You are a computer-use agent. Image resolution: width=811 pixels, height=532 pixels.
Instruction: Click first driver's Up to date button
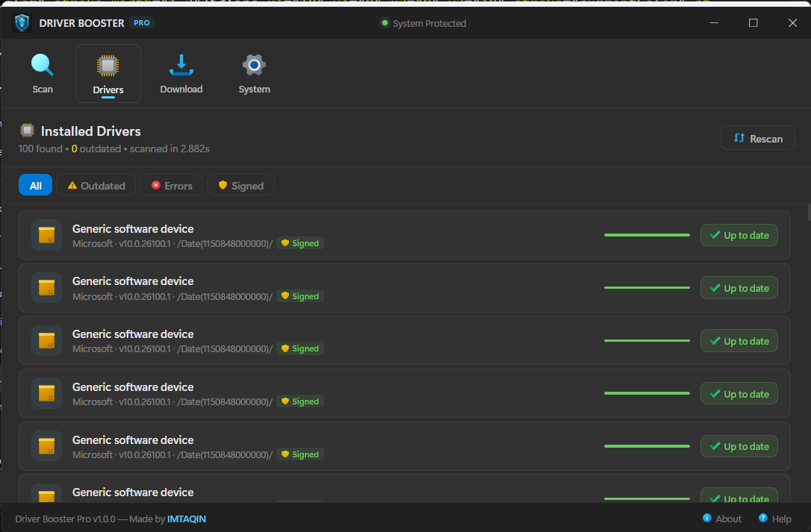point(739,235)
